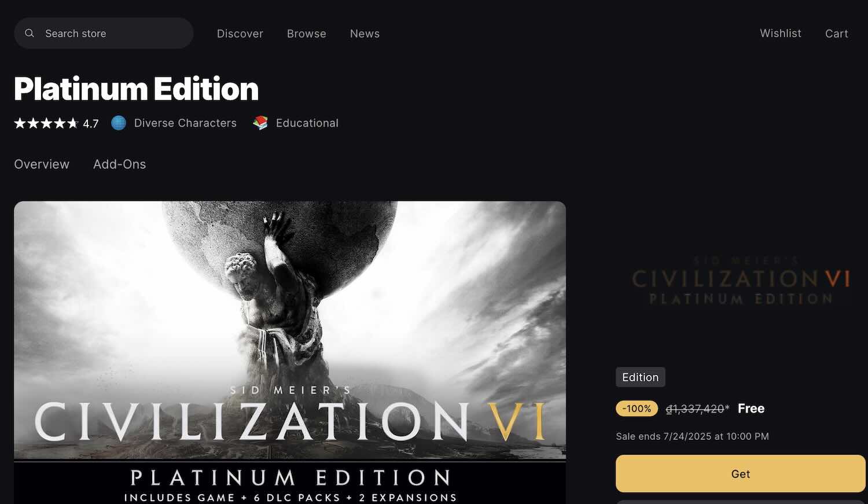Click the Educational label

pos(307,123)
